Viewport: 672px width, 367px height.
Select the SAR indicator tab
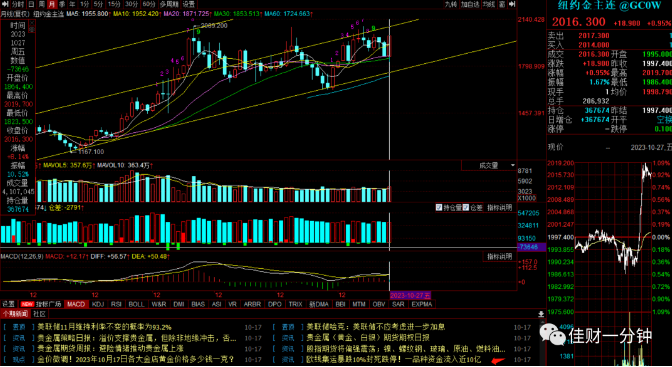click(x=398, y=304)
